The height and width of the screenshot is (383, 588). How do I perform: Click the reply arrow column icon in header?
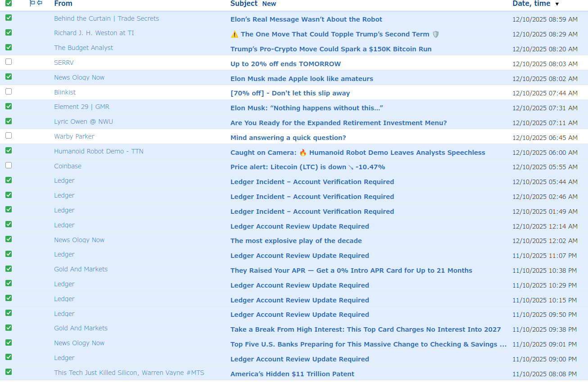(x=40, y=3)
